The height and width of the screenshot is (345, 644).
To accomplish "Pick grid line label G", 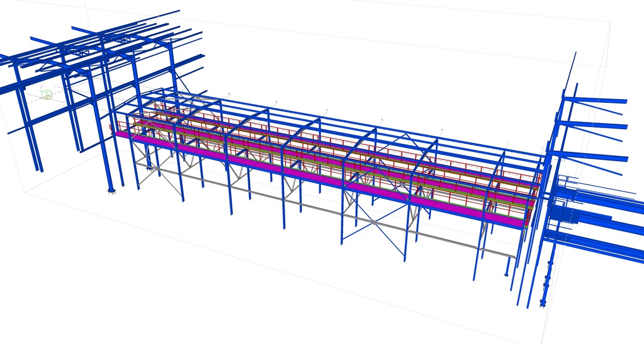I will 382,120.
